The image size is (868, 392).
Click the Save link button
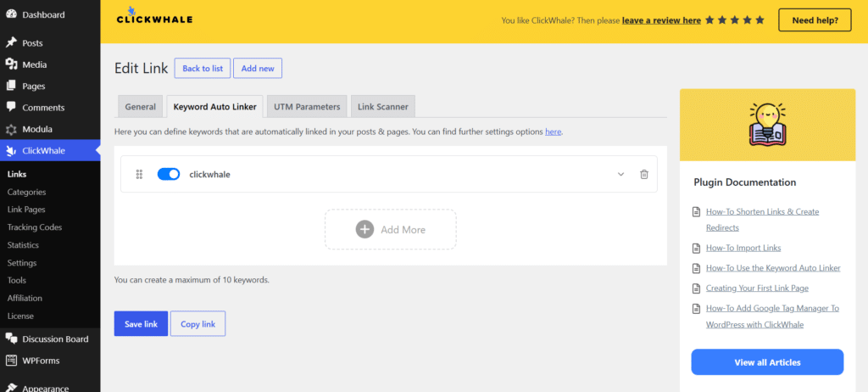click(x=142, y=324)
